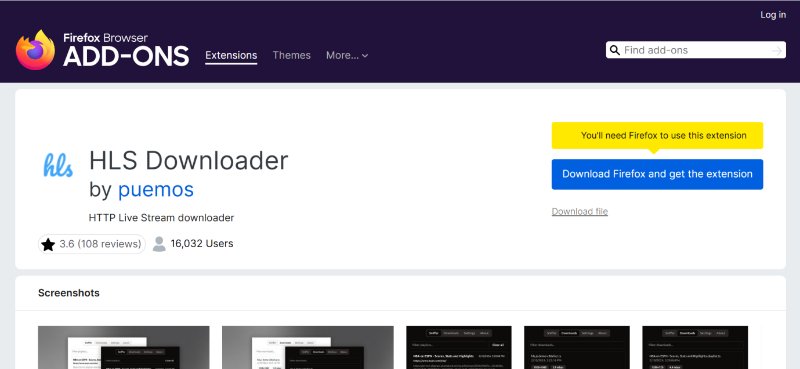This screenshot has height=369, width=800.
Task: Open the third screenshot thumbnail
Action: pyautogui.click(x=459, y=348)
